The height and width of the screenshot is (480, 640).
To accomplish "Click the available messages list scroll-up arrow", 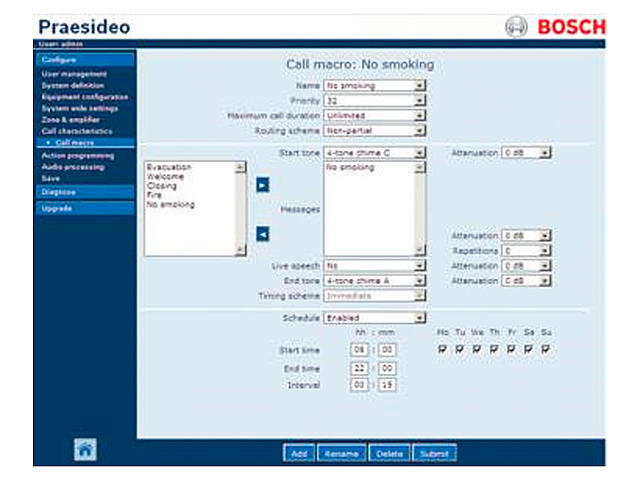I will tap(240, 167).
